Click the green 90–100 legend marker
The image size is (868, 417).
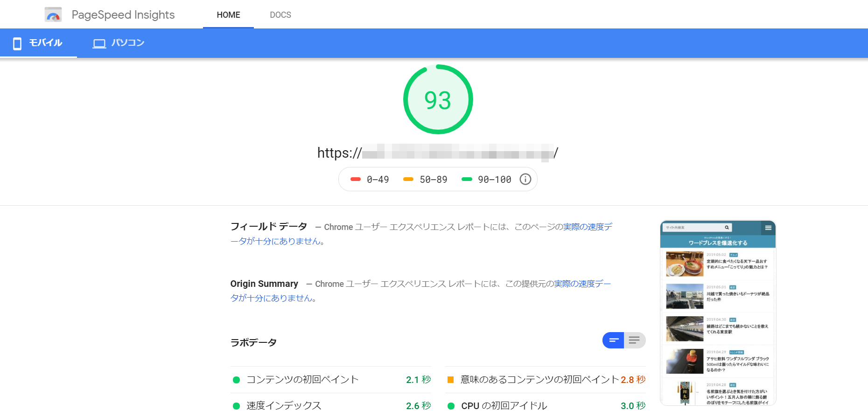(x=467, y=179)
